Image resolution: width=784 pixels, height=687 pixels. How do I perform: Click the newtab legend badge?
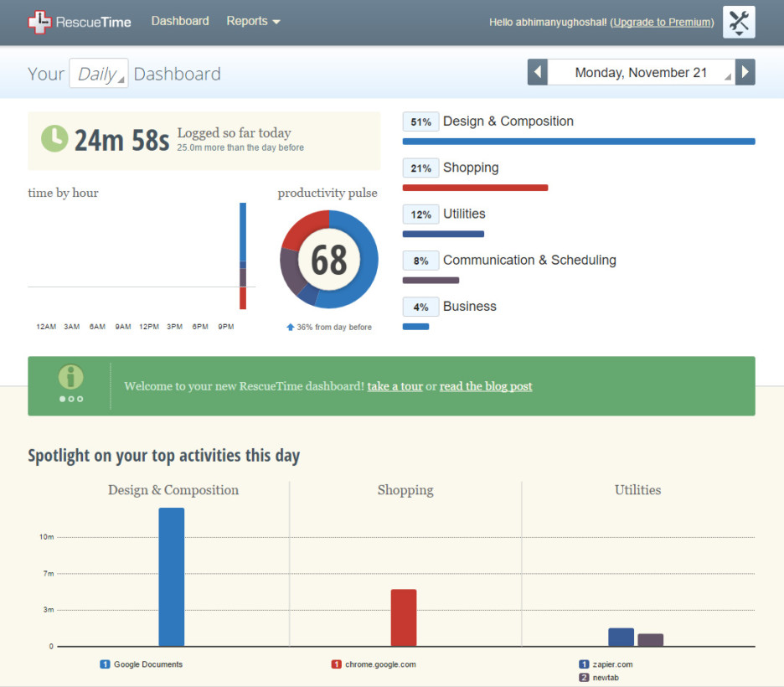click(x=584, y=678)
